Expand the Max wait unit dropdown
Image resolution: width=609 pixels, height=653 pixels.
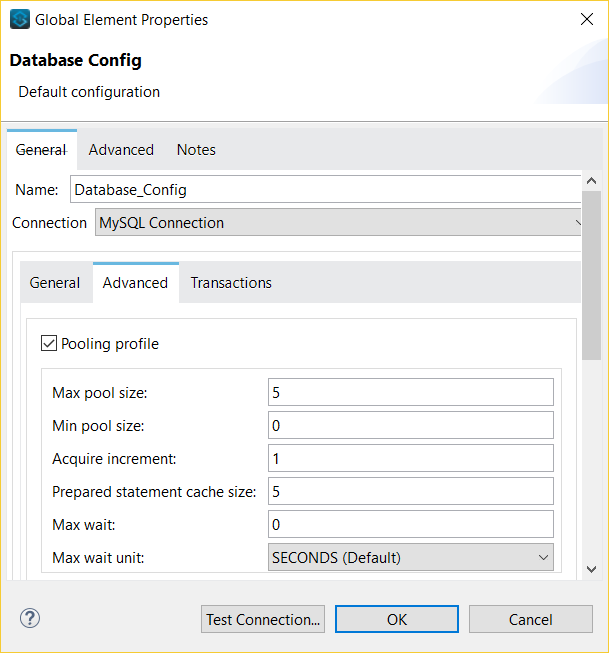pyautogui.click(x=410, y=557)
